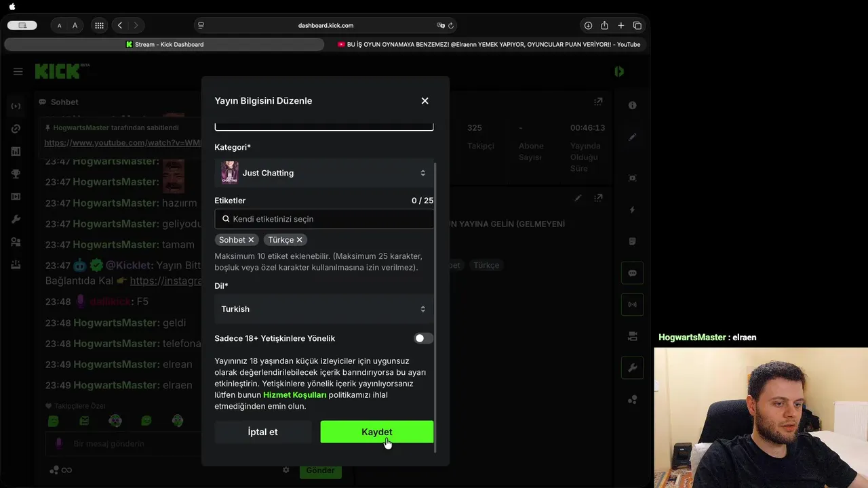868x488 pixels.
Task: Open the community users icon in sidebar
Action: tap(16, 242)
